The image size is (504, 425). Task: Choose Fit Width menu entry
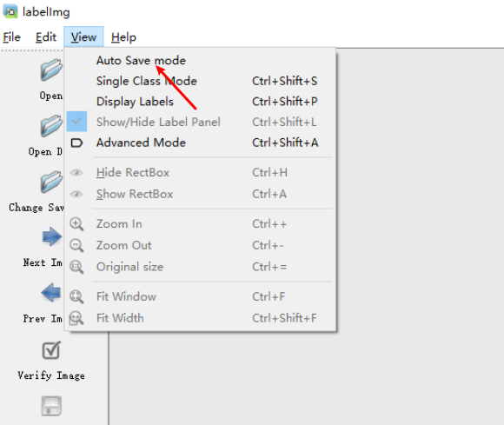point(200,318)
